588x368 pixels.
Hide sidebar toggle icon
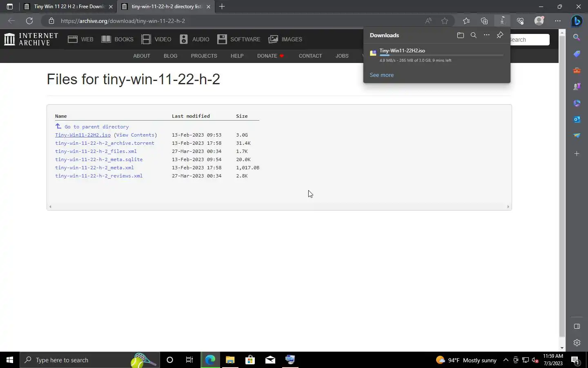(x=577, y=326)
